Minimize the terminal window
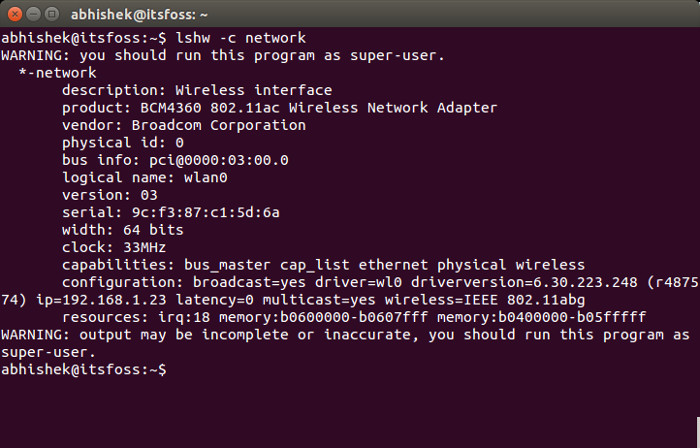 click(x=33, y=14)
